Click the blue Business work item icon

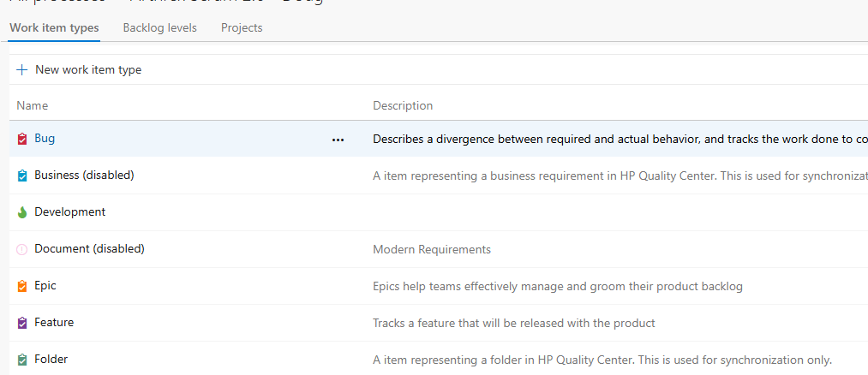22,176
